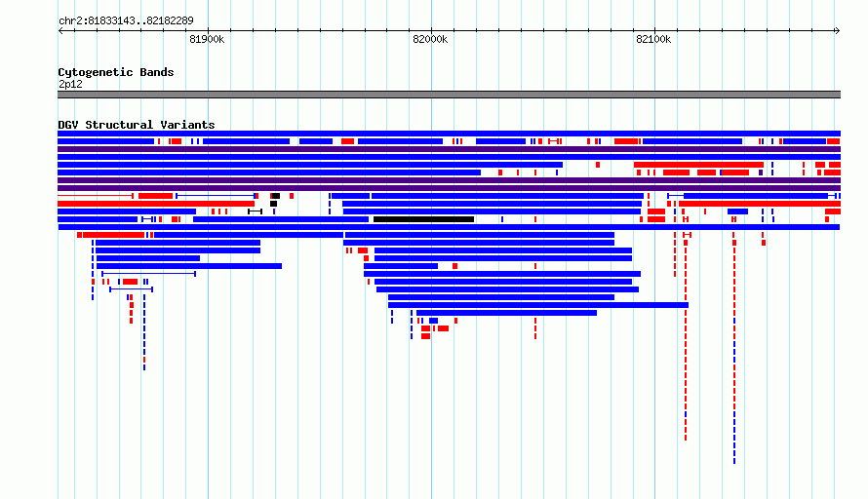Select the topmost full-width blue variant bar
Screen dimensions: 868x499
[x=449, y=134]
